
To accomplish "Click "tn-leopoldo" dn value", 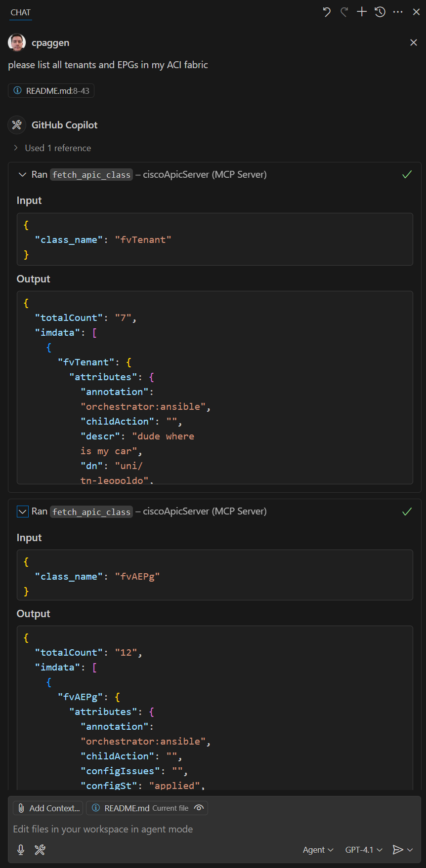I will coord(115,480).
